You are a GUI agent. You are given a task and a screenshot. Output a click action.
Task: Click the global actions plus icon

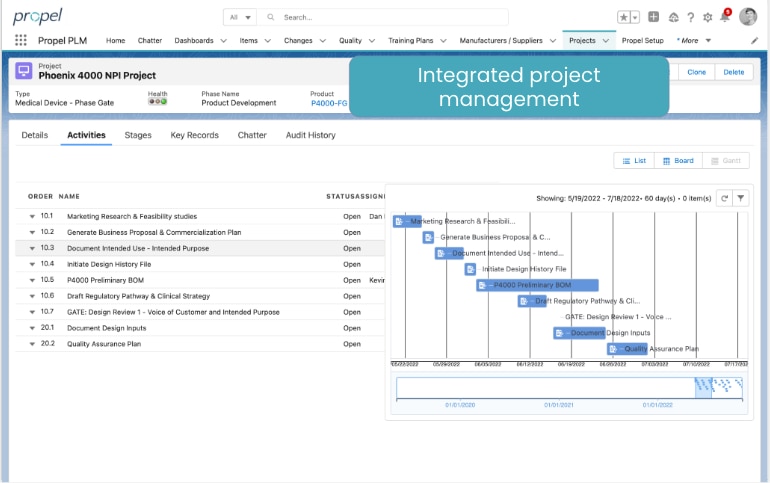coord(653,17)
